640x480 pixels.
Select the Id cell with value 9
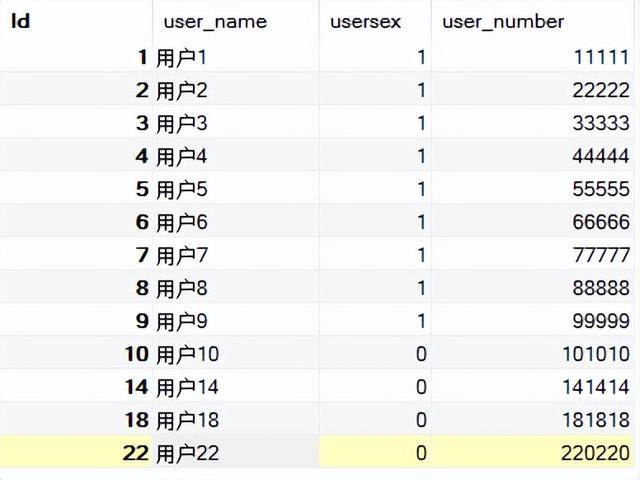point(76,321)
